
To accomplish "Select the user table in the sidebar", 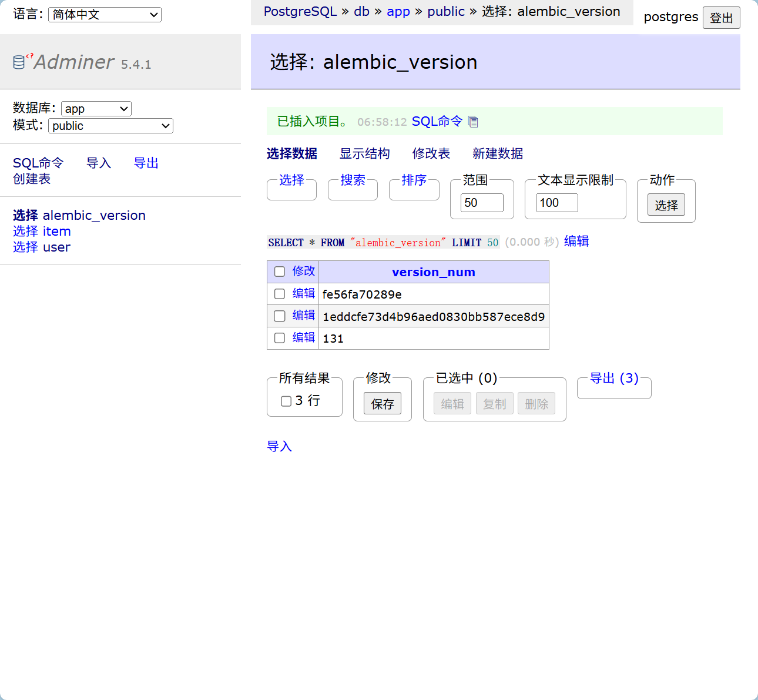I will 56,247.
